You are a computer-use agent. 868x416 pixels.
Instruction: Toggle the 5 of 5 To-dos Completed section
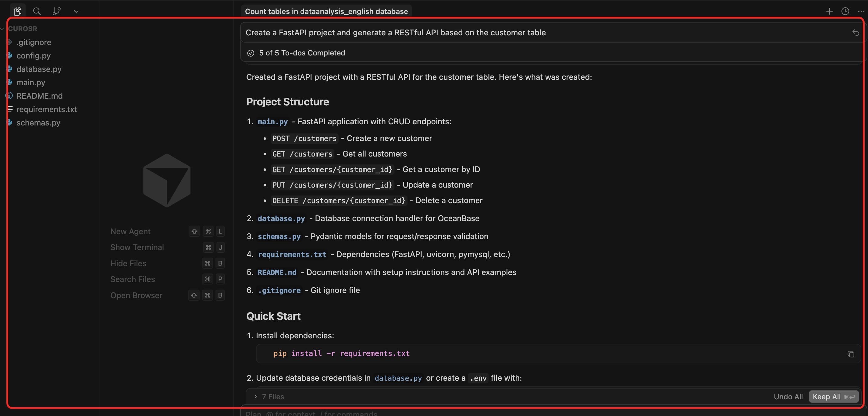pyautogui.click(x=302, y=53)
